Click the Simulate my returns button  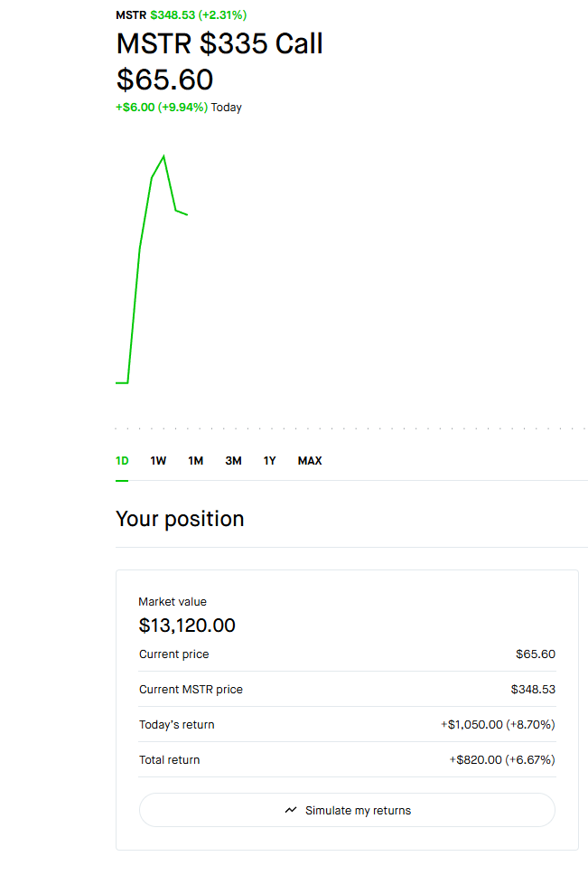click(347, 809)
